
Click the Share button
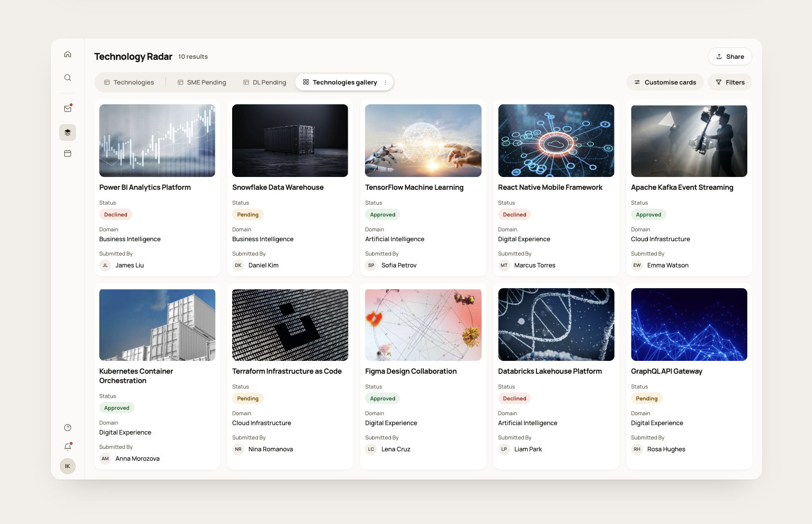(730, 56)
